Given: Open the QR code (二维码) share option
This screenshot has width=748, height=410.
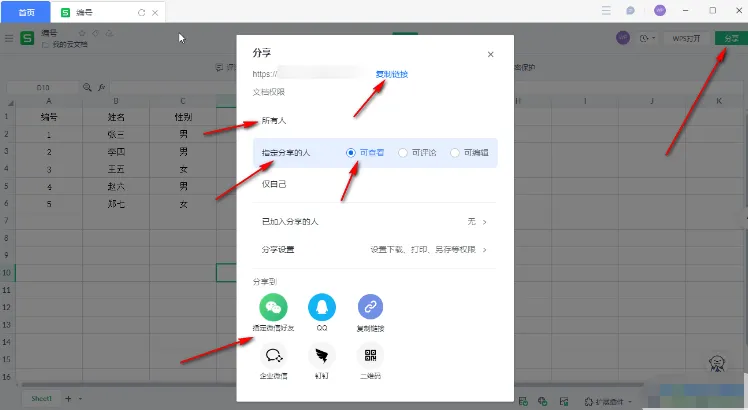Looking at the screenshot, I should (x=370, y=356).
